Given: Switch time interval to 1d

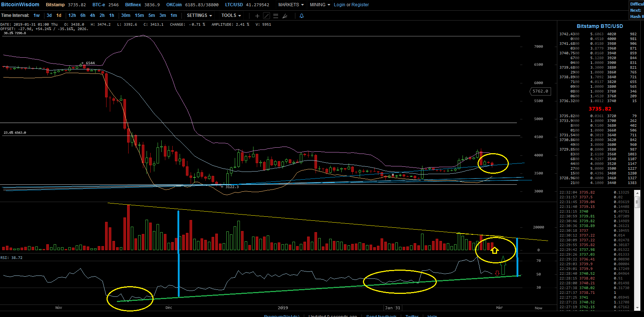Looking at the screenshot, I should (59, 15).
